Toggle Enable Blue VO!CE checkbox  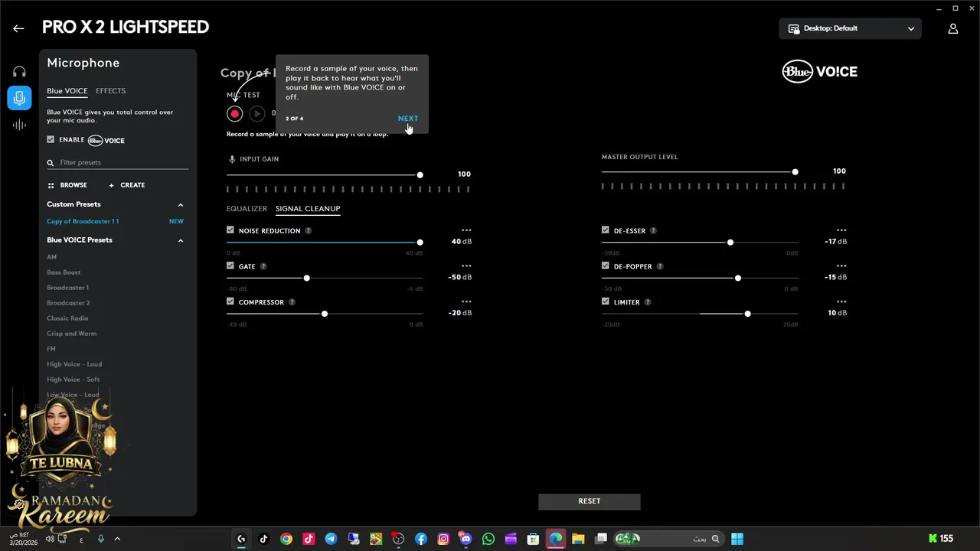tap(51, 139)
